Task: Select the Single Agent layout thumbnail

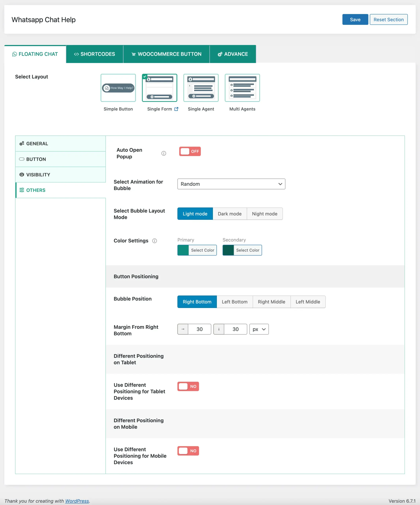Action: 201,88
